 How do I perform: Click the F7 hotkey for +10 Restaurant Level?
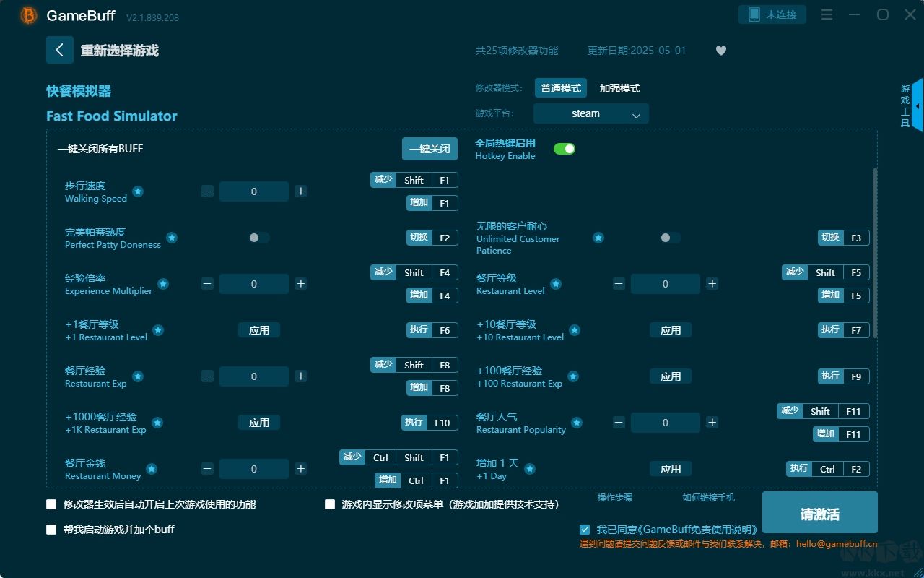(856, 330)
